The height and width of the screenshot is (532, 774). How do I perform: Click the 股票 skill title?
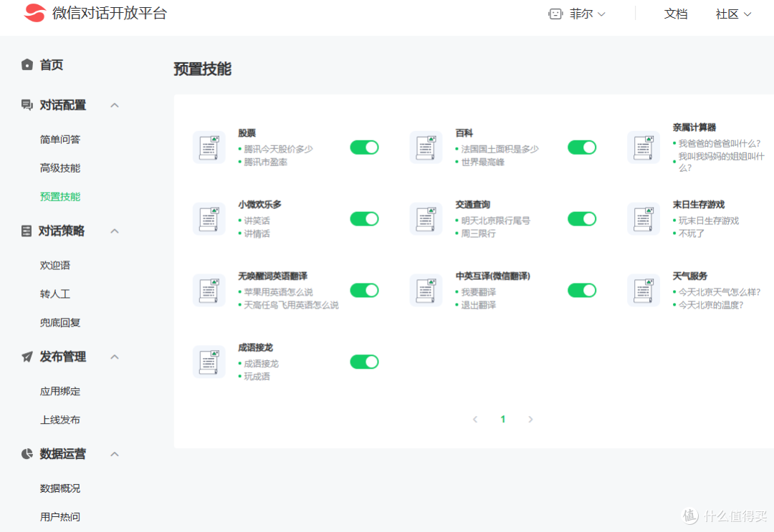point(247,133)
